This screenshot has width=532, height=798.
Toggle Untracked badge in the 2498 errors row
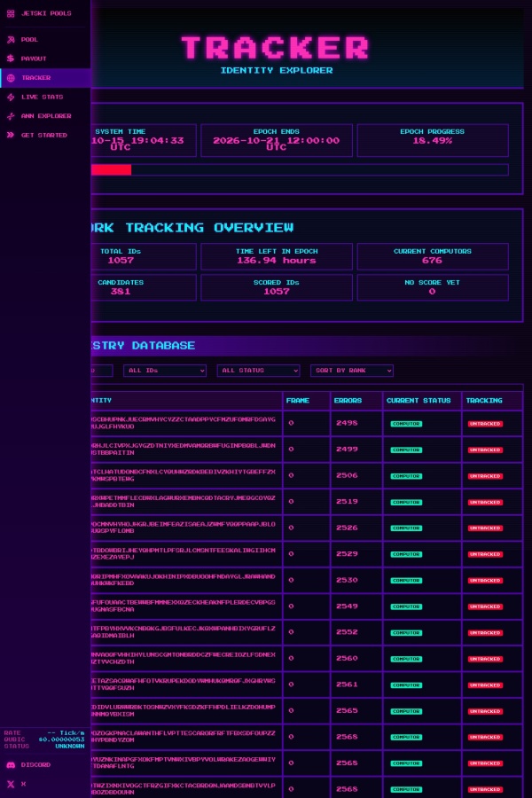485,424
